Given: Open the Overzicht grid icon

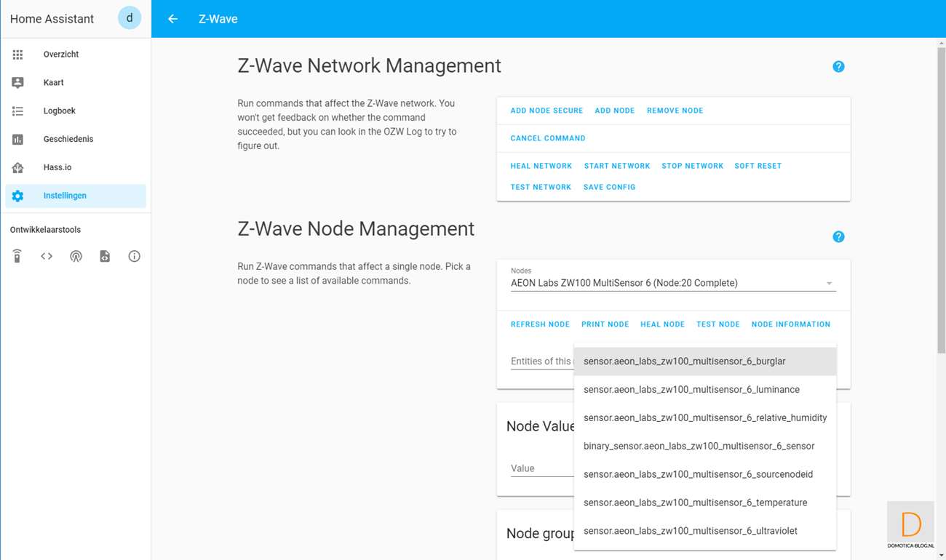Looking at the screenshot, I should tap(17, 55).
